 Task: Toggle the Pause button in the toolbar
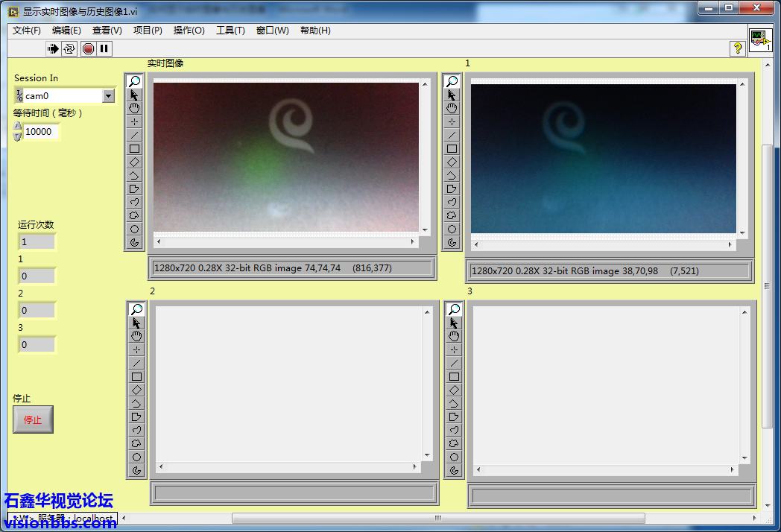click(x=104, y=48)
